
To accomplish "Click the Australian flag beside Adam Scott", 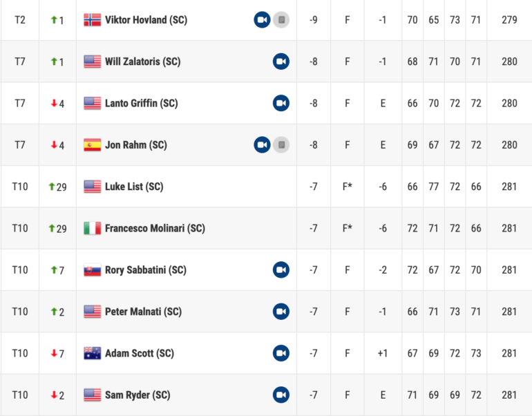I will (x=92, y=353).
